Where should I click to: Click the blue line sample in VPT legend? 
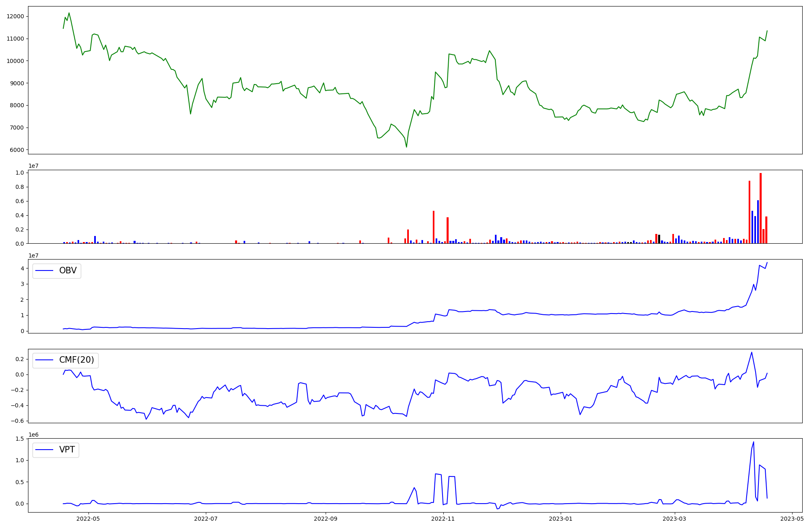(45, 450)
